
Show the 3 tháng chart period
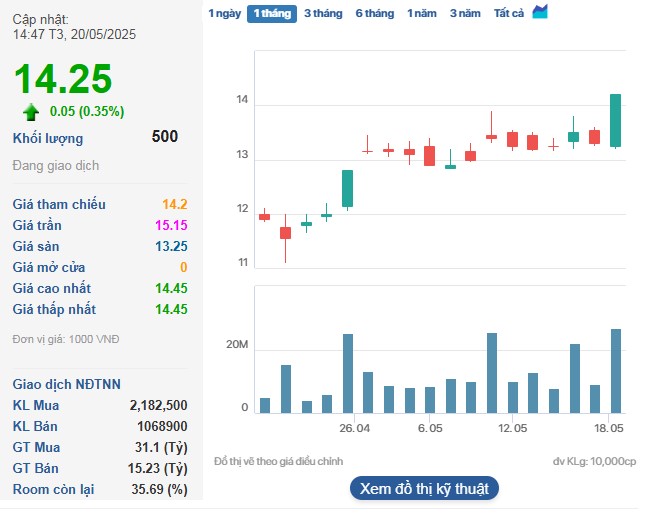tap(322, 14)
